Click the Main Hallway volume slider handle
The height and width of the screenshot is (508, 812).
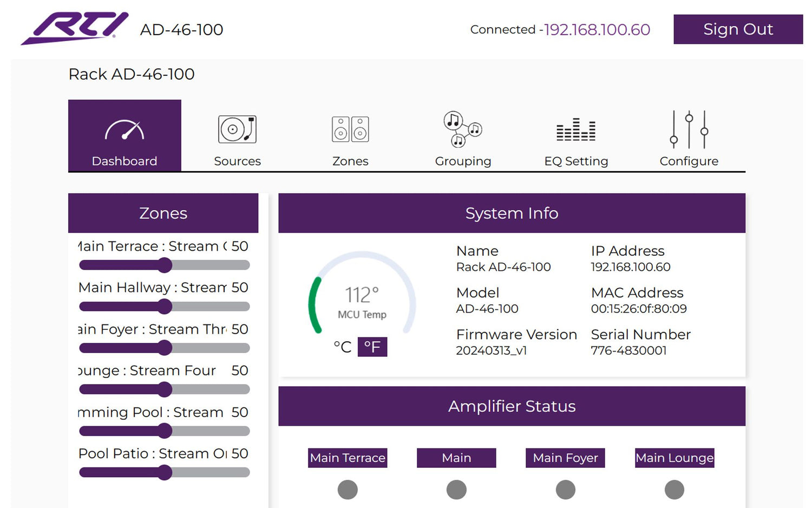[x=165, y=307]
